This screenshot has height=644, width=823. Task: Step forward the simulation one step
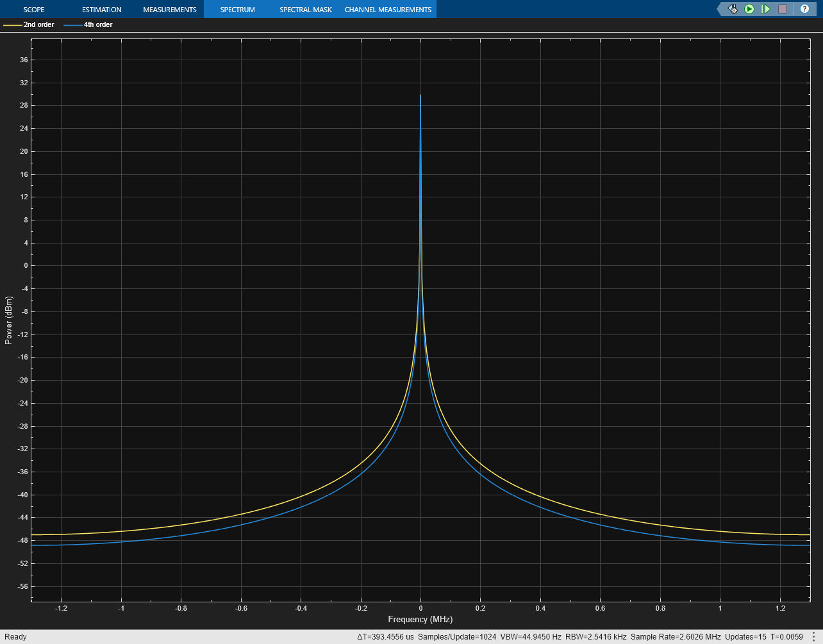tap(765, 9)
